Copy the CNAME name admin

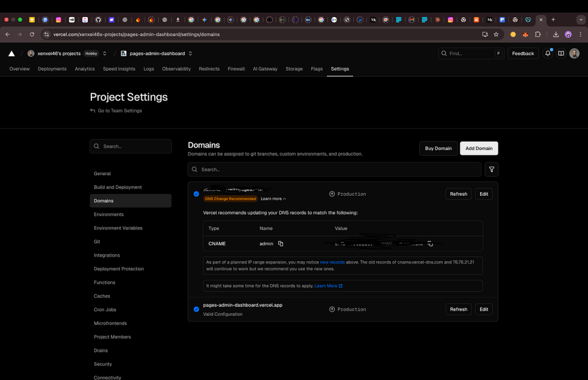[280, 243]
